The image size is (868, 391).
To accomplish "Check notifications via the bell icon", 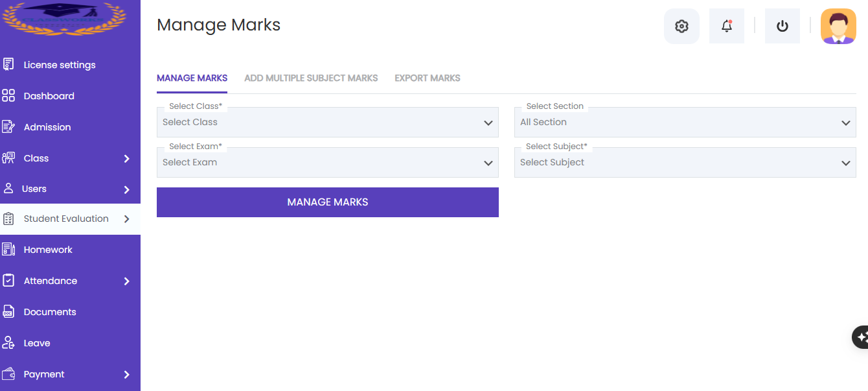I will pyautogui.click(x=727, y=26).
